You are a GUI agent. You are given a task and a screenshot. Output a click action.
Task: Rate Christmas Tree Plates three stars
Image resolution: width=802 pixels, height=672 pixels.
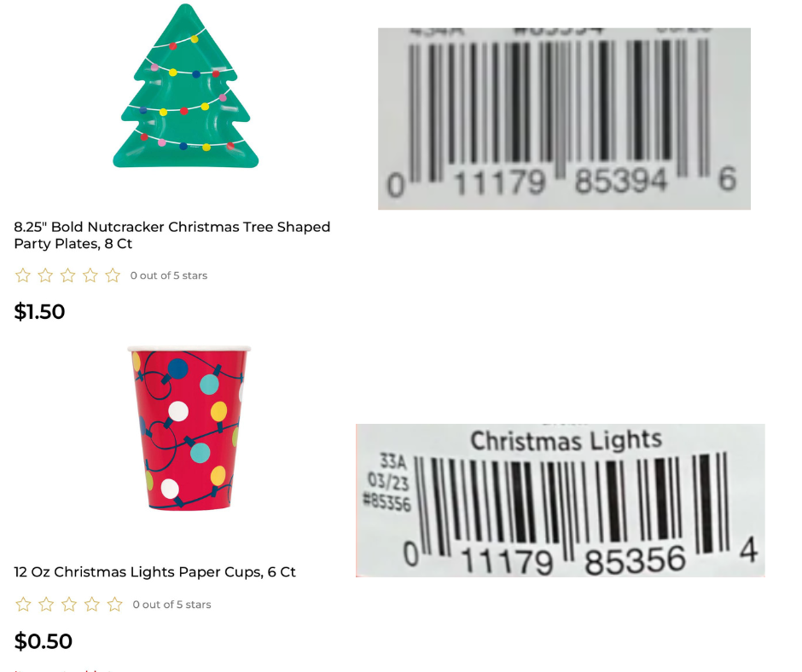[67, 275]
